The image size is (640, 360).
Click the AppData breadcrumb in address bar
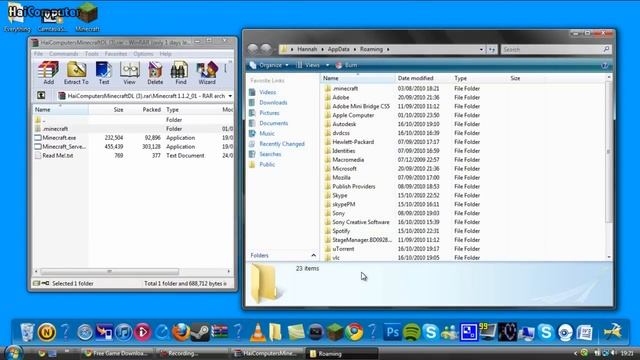(x=338, y=49)
